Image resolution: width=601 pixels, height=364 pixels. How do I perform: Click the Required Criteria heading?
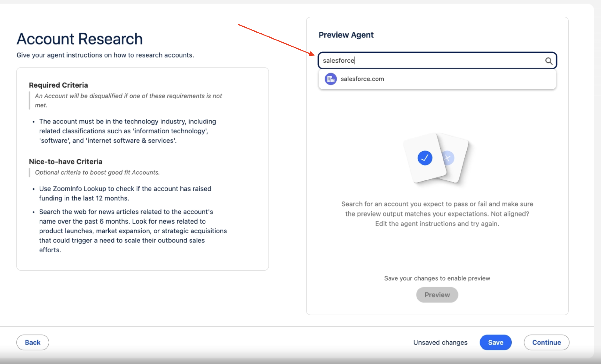[58, 85]
